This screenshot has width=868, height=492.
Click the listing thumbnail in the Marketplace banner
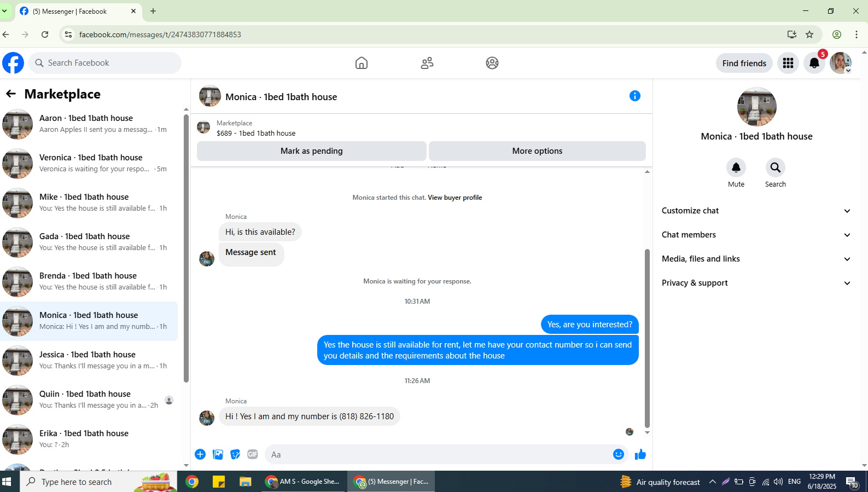[x=203, y=128]
